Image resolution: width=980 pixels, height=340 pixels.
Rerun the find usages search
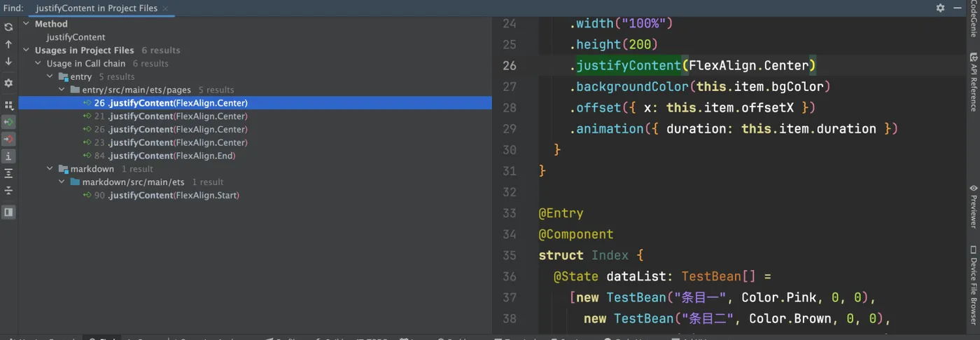8,27
